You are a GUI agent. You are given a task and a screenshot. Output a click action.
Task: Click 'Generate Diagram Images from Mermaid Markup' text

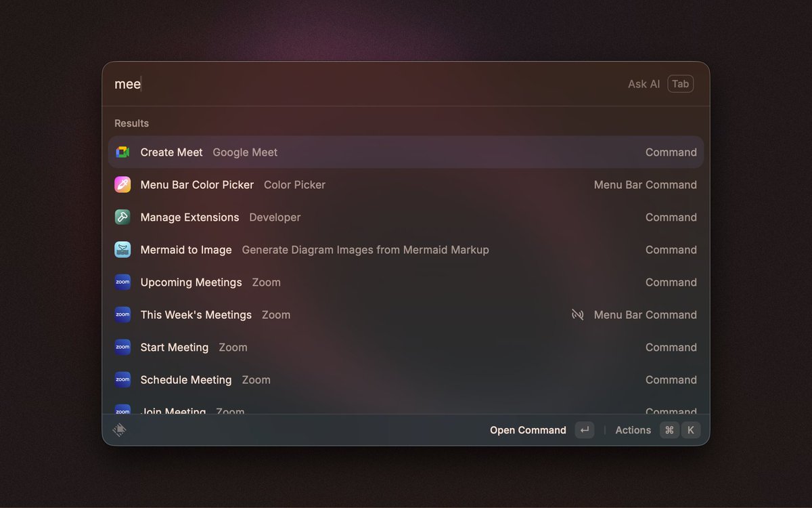tap(365, 250)
